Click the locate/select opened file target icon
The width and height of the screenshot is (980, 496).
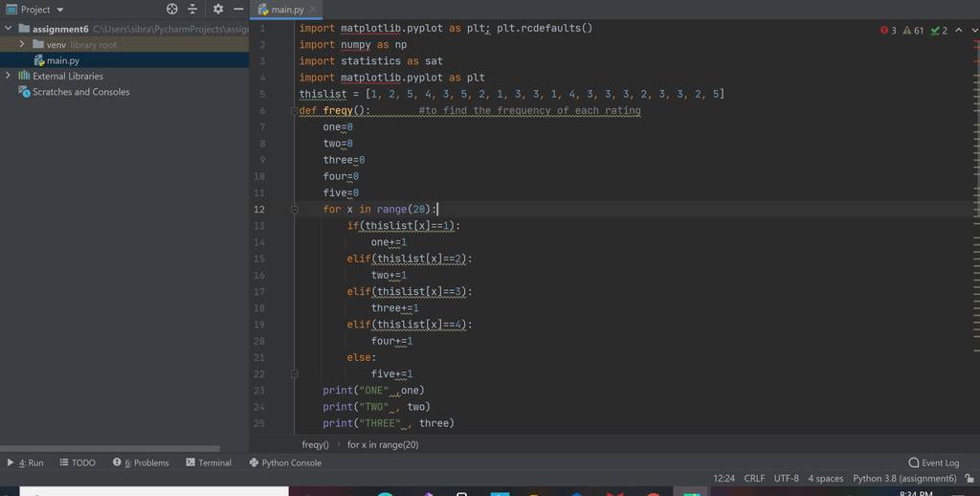(x=172, y=10)
